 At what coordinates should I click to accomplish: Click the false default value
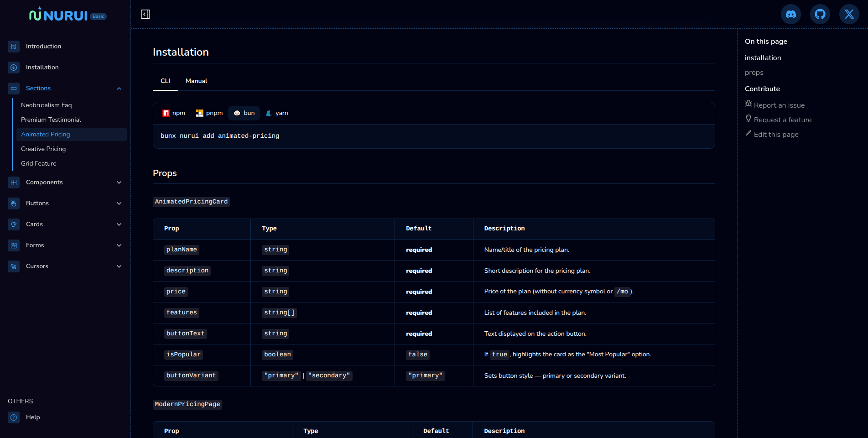pos(418,355)
